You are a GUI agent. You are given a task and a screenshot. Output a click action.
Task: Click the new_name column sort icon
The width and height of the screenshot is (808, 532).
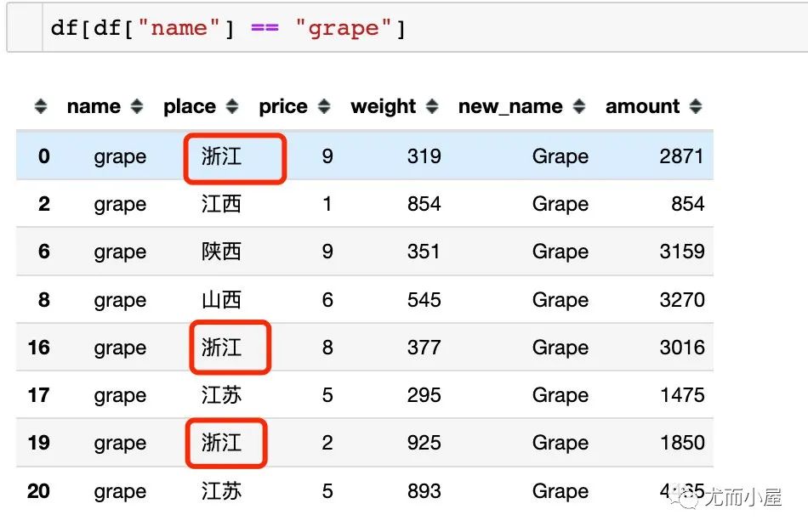[x=579, y=106]
